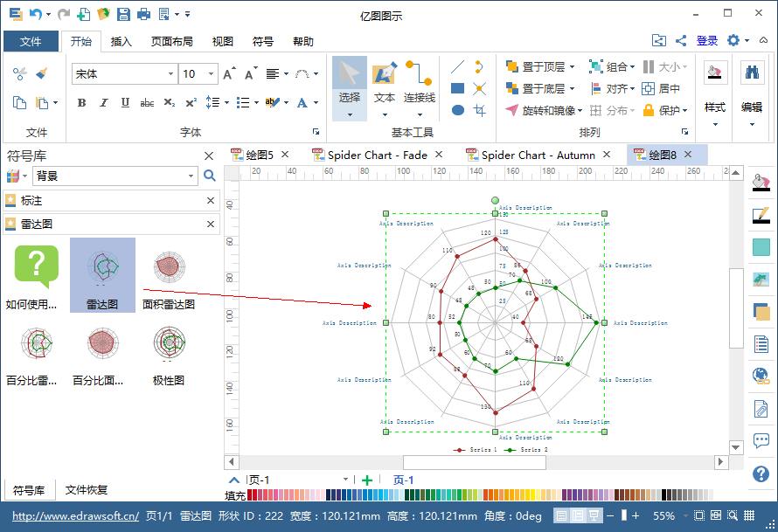Click the New document icon

click(x=83, y=14)
